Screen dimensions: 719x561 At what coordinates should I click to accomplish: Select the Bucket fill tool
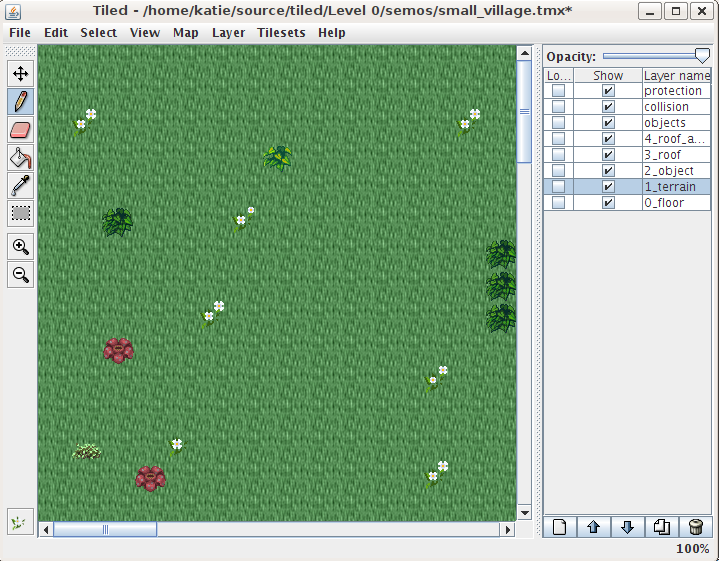pyautogui.click(x=20, y=157)
